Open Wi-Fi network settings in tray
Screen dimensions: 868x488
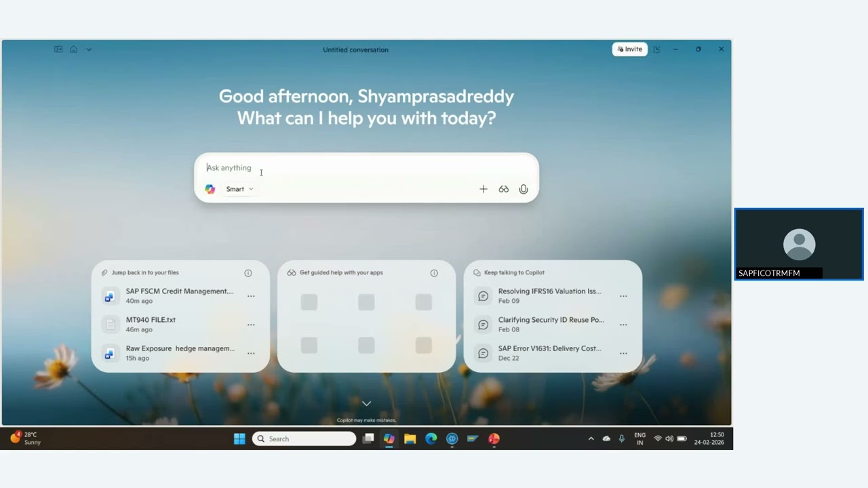coord(658,439)
